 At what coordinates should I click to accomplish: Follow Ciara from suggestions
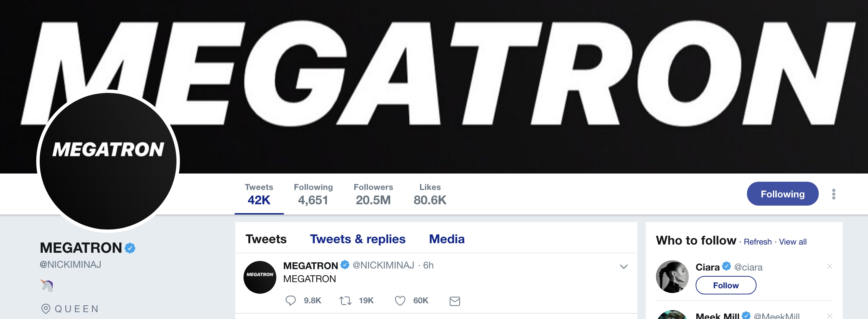pos(725,285)
